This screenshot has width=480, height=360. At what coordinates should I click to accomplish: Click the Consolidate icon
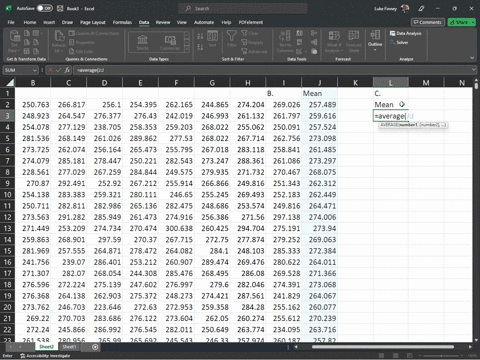click(x=314, y=33)
